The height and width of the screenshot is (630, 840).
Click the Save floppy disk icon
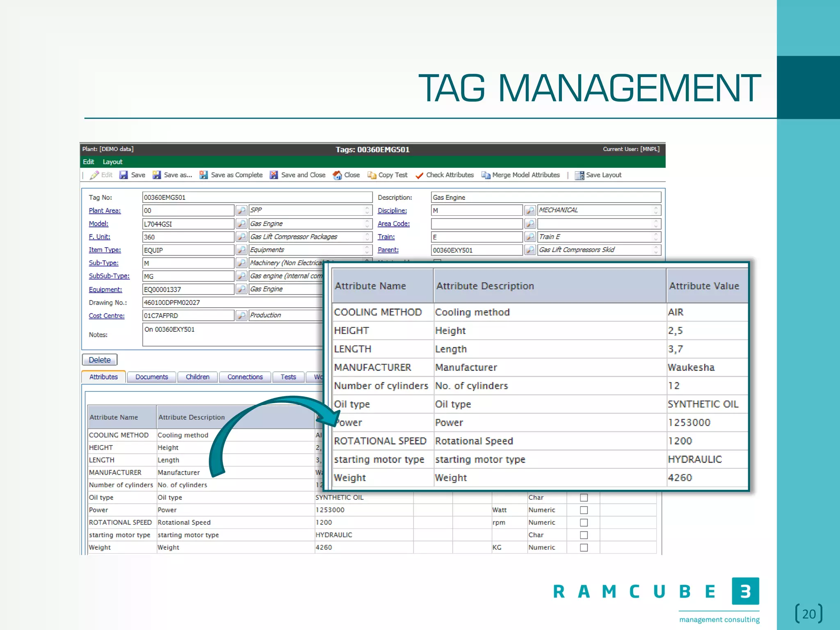pyautogui.click(x=123, y=175)
